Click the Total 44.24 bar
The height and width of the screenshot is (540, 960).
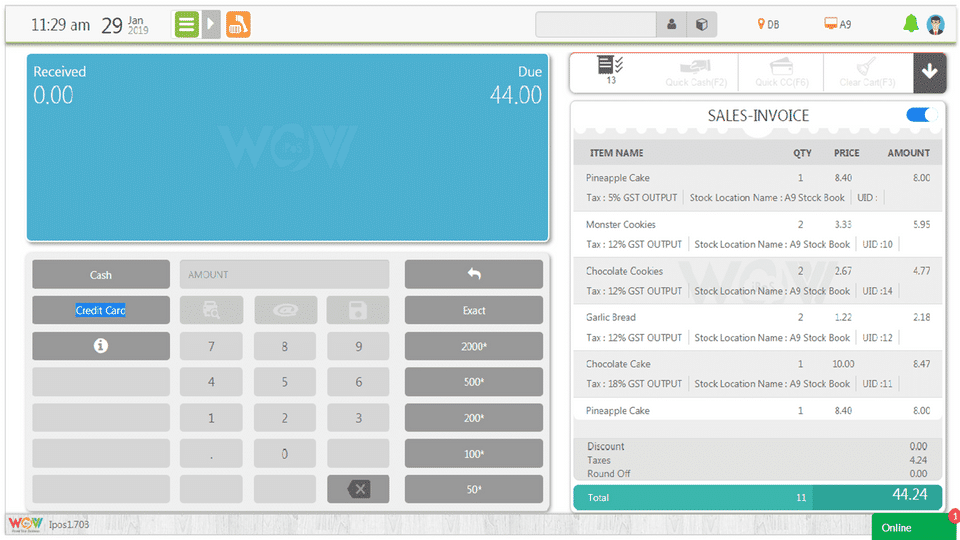(x=758, y=497)
